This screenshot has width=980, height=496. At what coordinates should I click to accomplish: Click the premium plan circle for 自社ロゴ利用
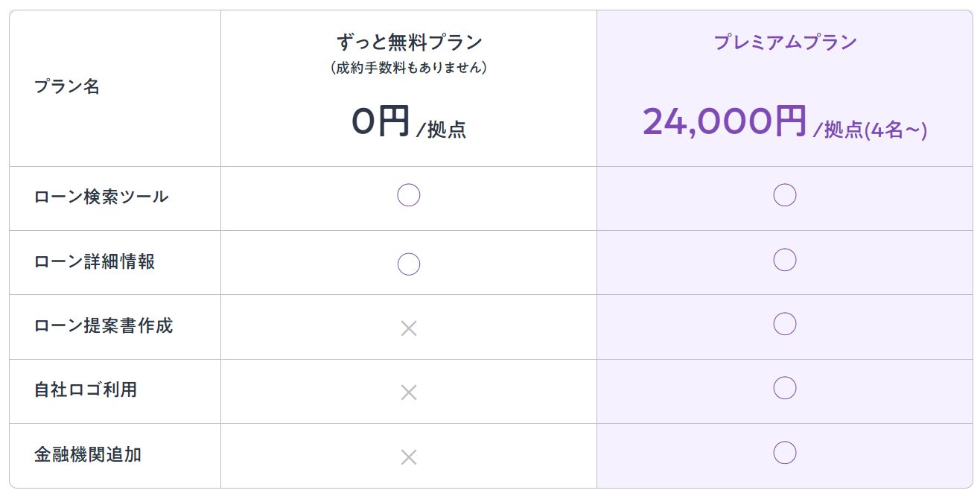pos(785,388)
